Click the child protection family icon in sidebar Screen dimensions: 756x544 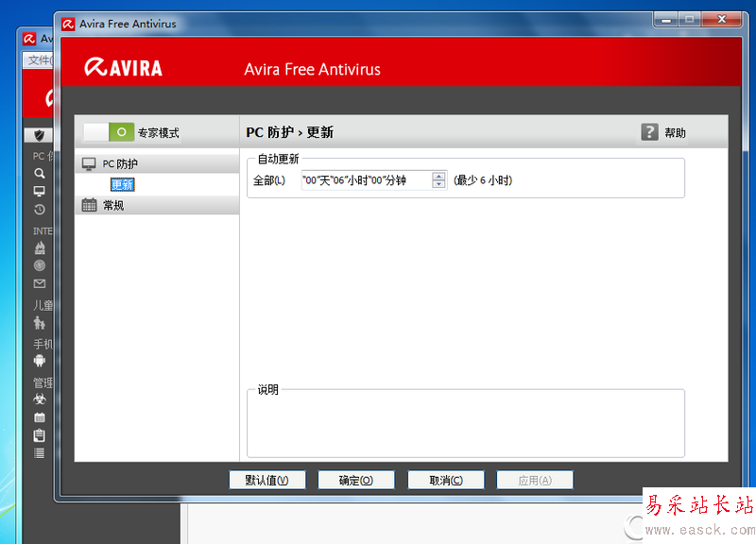[x=40, y=322]
